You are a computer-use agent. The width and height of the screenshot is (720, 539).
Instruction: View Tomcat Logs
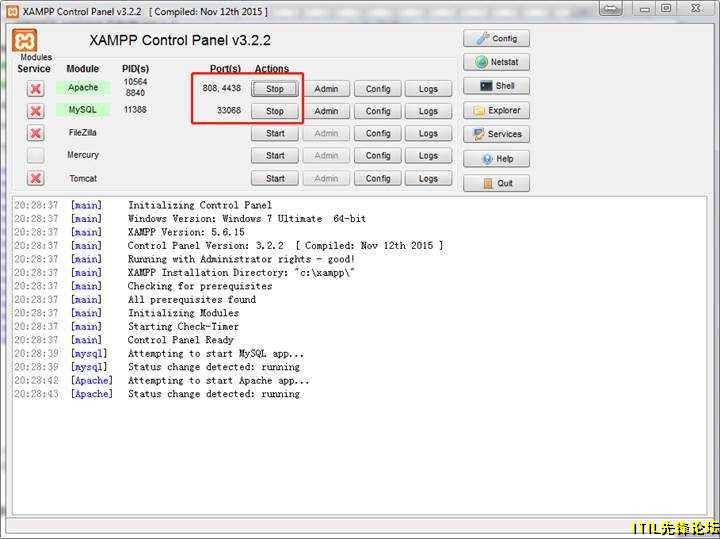(x=428, y=178)
